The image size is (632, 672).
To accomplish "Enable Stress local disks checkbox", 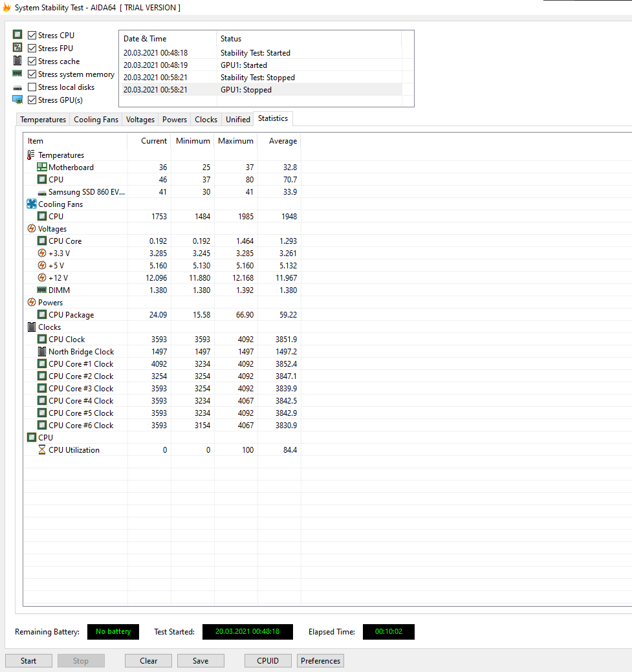I will tap(32, 87).
